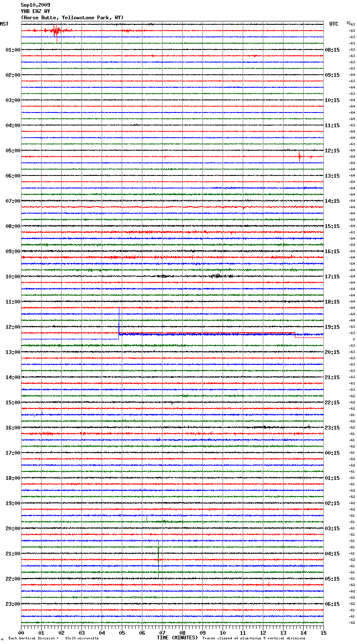The width and height of the screenshot is (357, 644).
Task: Click the red spike on the 05:15 trace
Action: [x=299, y=156]
